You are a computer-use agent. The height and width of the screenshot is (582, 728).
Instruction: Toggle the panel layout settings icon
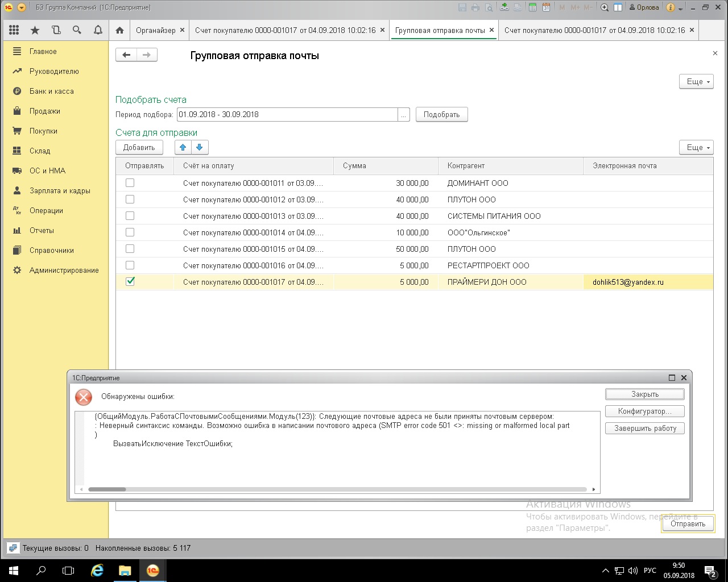click(x=618, y=7)
